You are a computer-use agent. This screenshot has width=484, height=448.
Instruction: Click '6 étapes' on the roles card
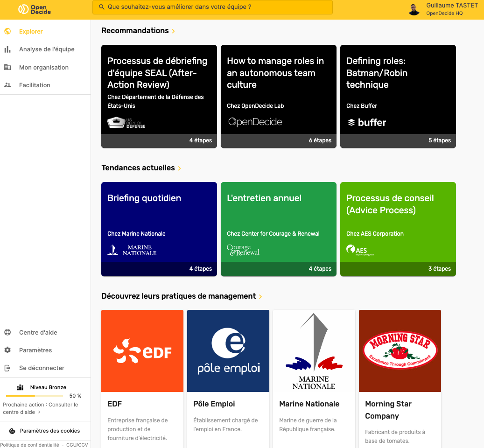pos(320,140)
